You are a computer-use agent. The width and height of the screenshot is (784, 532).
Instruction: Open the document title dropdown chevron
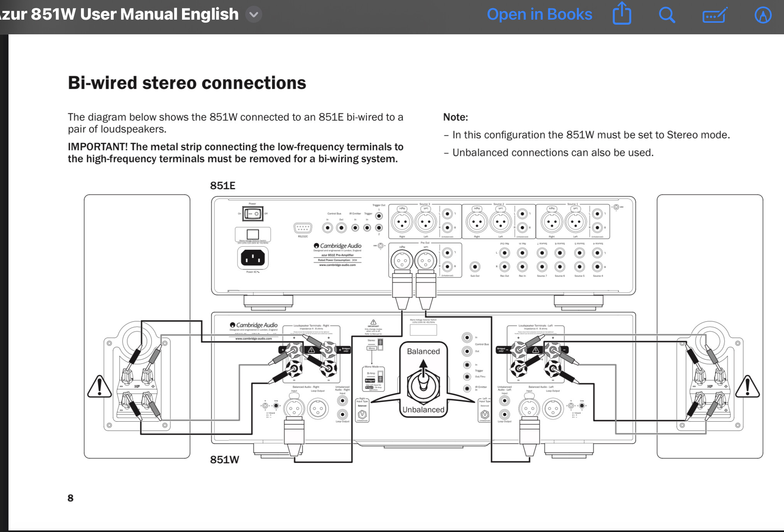click(254, 15)
